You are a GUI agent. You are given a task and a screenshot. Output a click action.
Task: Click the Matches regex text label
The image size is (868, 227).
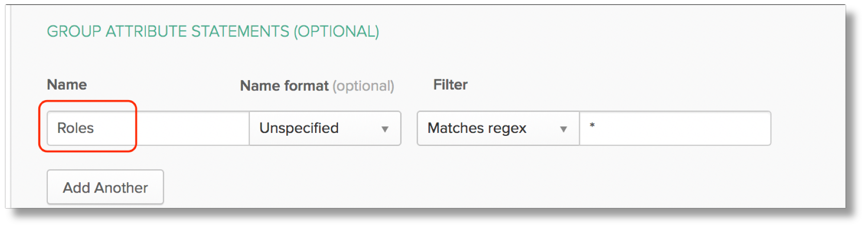coord(476,128)
